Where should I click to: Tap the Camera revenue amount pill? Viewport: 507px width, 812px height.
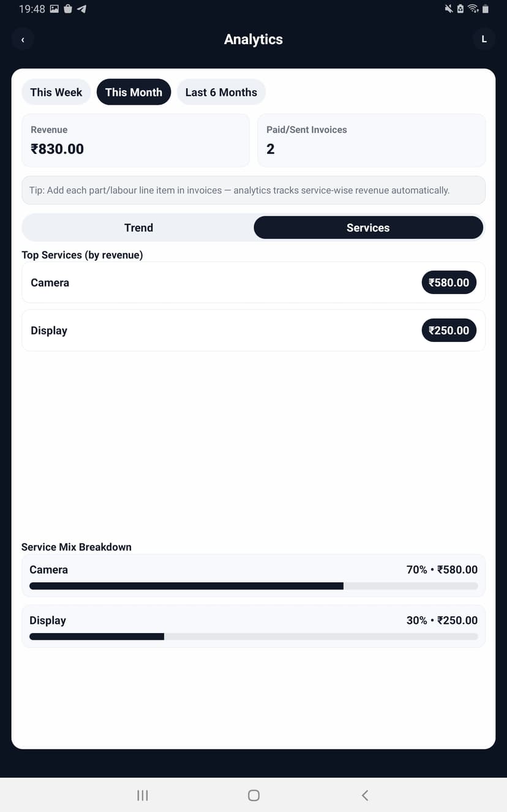coord(449,282)
